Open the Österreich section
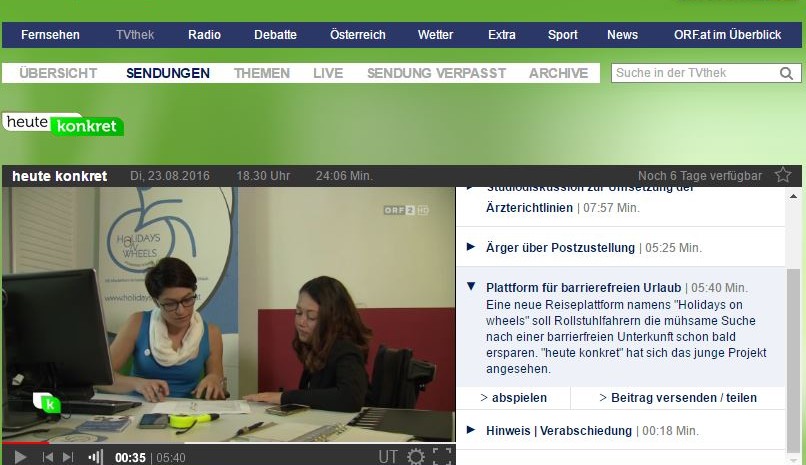 coord(358,35)
